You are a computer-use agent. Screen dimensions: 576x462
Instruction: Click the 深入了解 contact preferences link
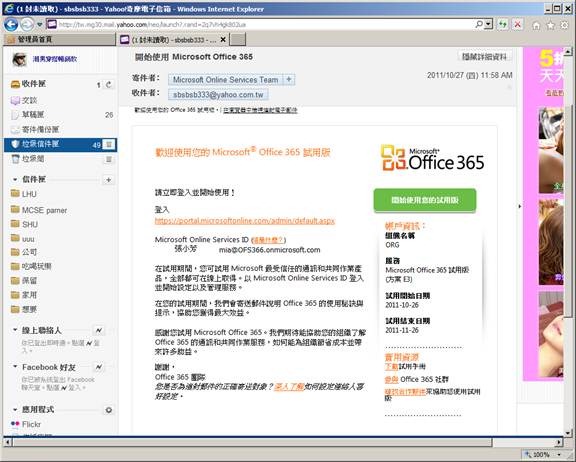pos(289,387)
